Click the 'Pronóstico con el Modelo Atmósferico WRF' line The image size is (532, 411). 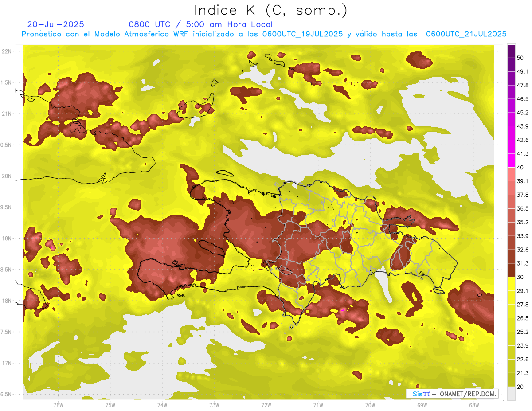click(264, 34)
